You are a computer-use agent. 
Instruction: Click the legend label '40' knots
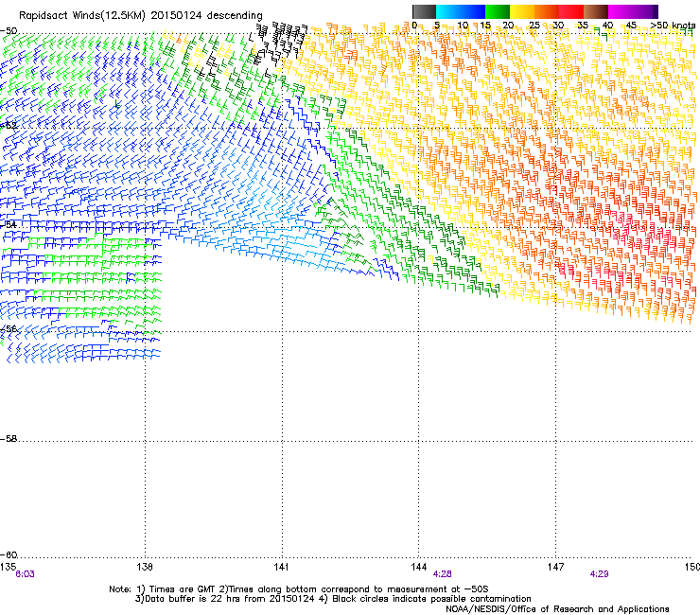(607, 26)
